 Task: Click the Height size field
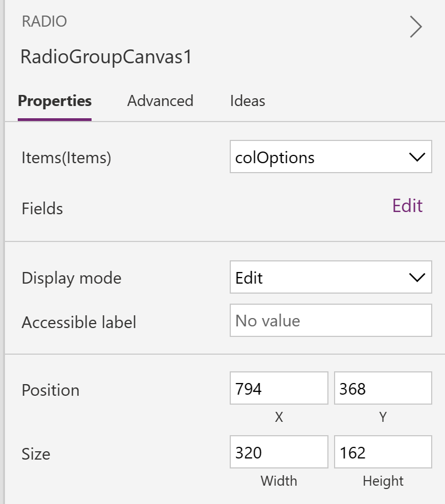383,452
